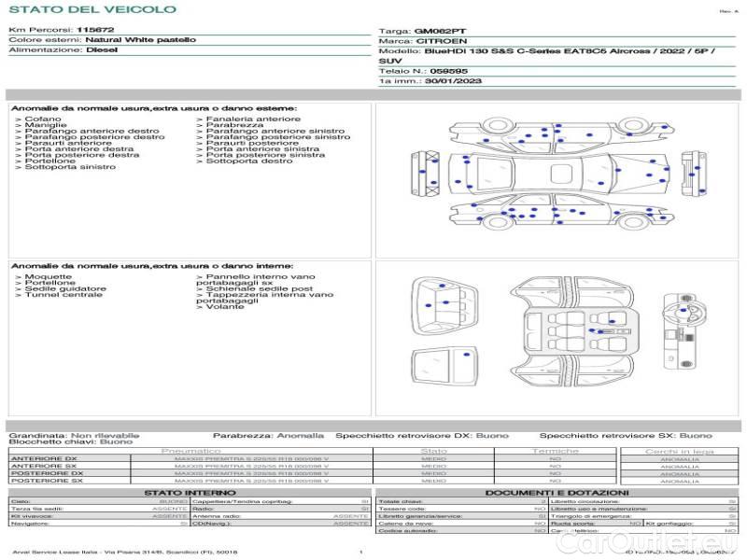Click the front bumper view diagram
Image resolution: width=747 pixels, height=560 pixels.
693,173
